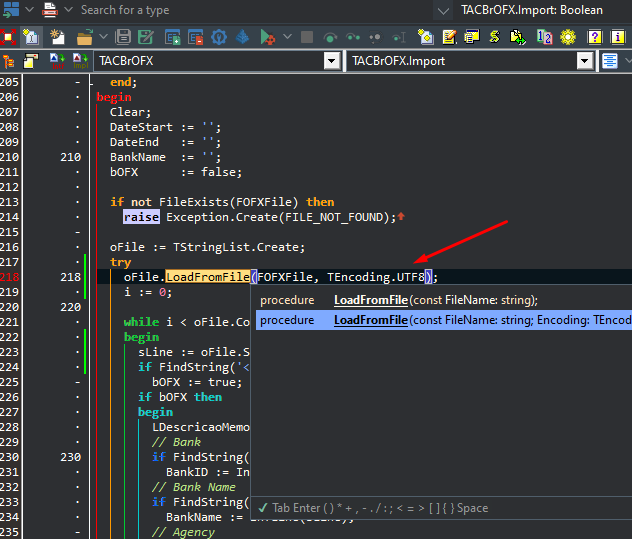Click the open folder icon
The height and width of the screenshot is (539, 632).
[84, 37]
